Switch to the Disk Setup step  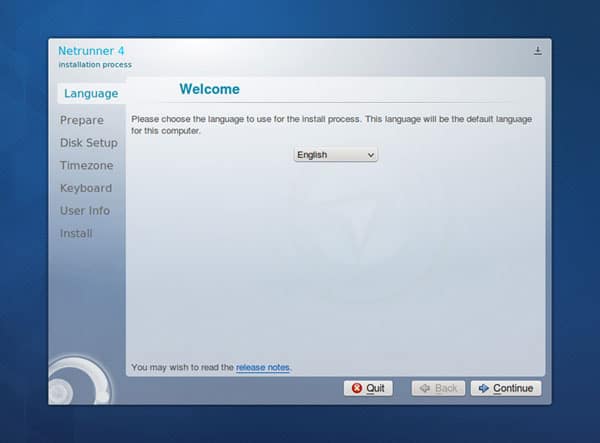coord(88,143)
